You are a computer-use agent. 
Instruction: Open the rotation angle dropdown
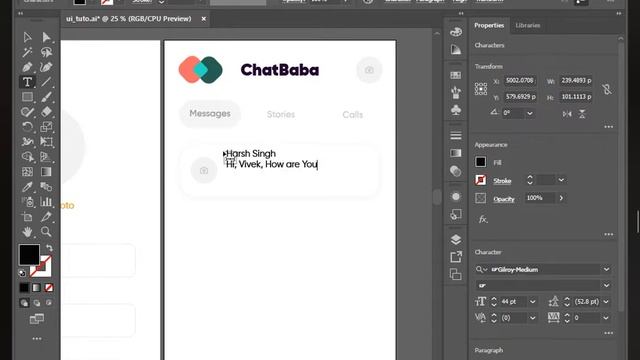[x=530, y=113]
